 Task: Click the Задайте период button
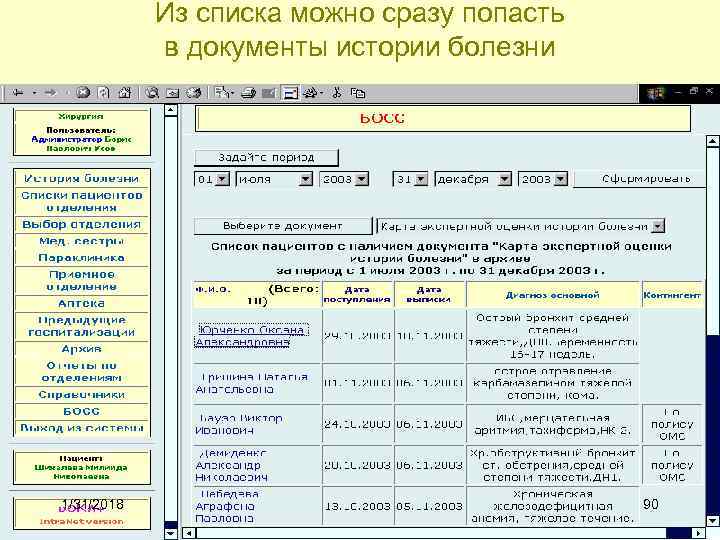click(266, 158)
